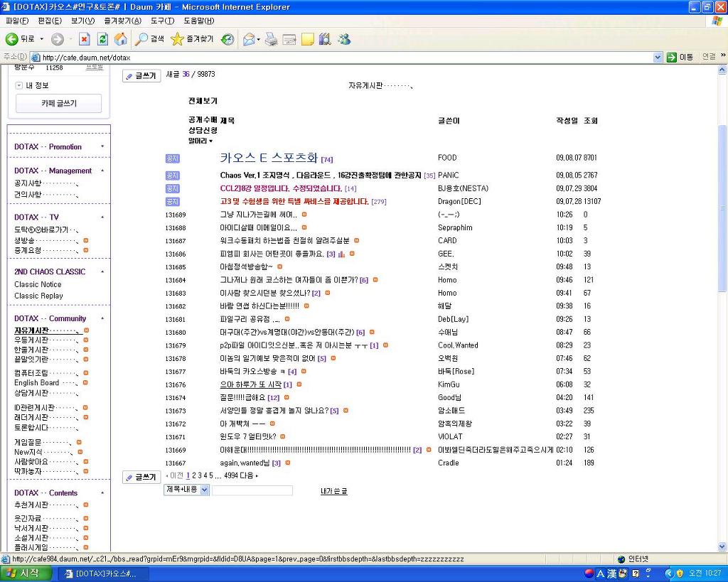Screen dimensions: 728x582
Task: Open the 도움말(H) menu
Action: tap(199, 21)
